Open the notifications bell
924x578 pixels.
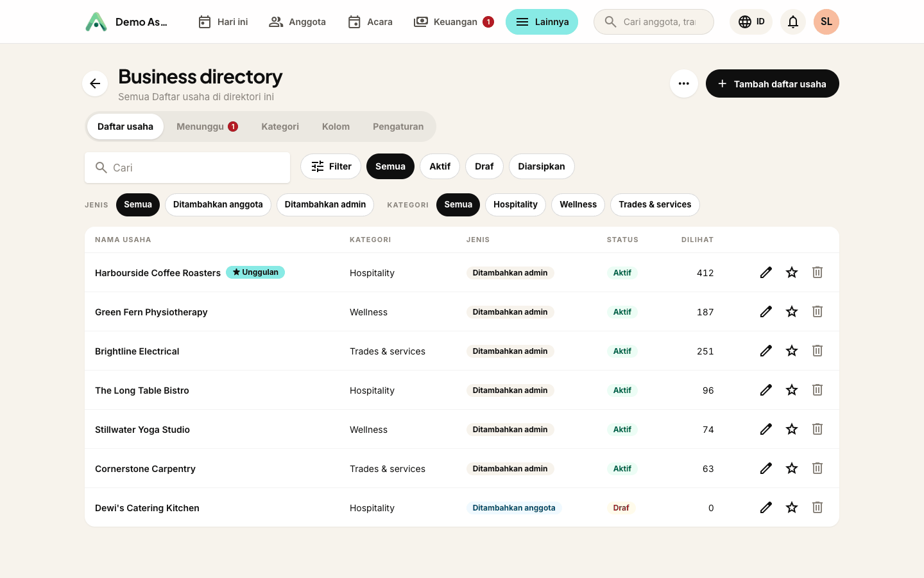793,22
